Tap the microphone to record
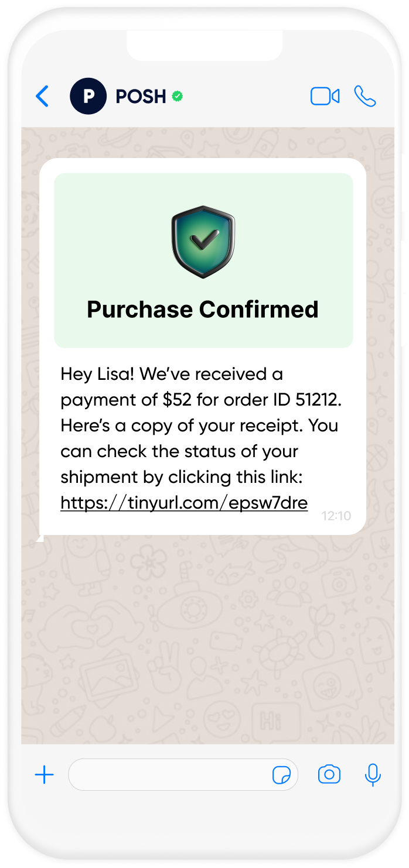 point(373,775)
